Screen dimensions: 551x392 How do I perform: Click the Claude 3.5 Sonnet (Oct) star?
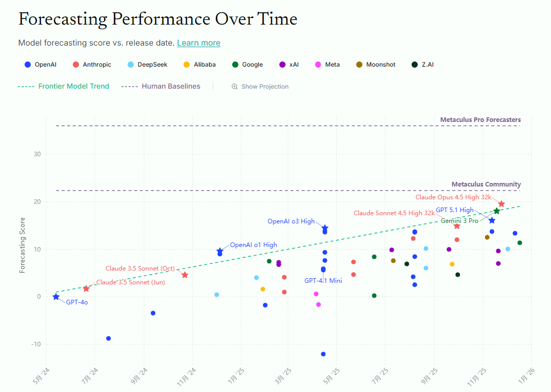click(x=185, y=275)
